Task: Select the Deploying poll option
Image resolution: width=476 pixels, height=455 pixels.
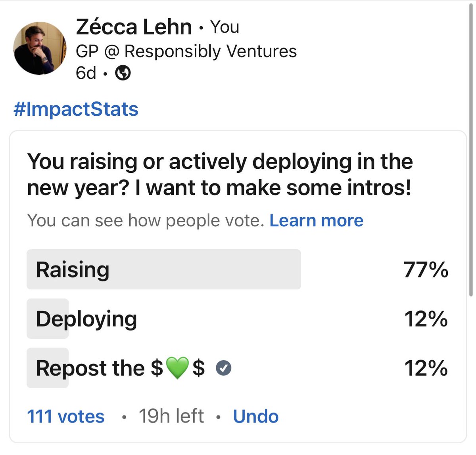Action: [x=238, y=319]
